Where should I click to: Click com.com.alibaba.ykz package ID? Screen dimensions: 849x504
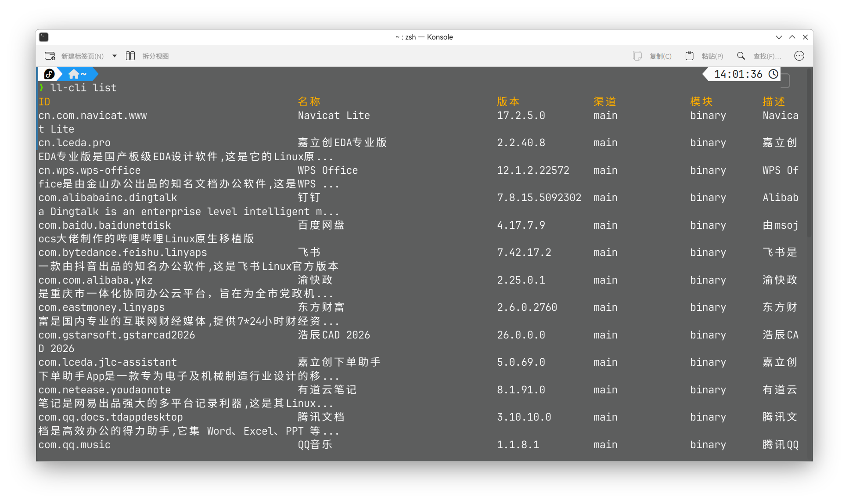96,280
